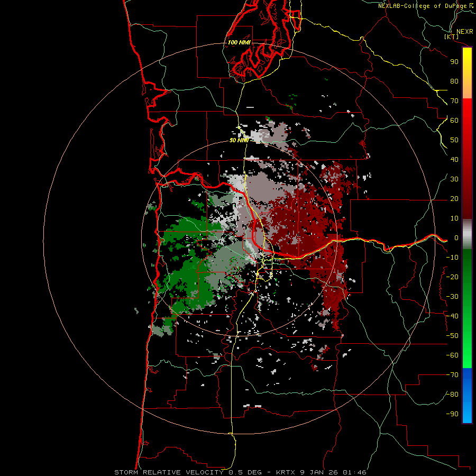Viewport: 476px width, 476px height.
Task: Click the [KT] units label
Action: click(x=451, y=37)
